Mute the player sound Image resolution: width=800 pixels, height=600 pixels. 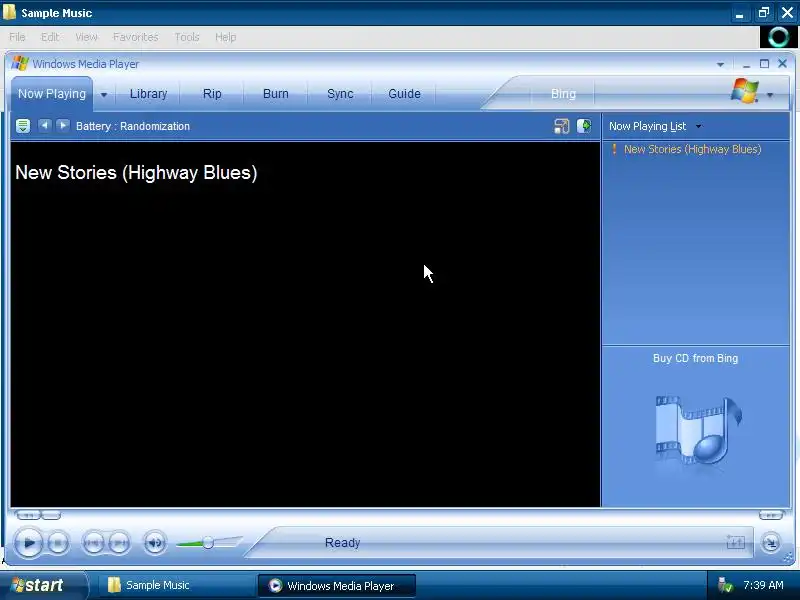pos(155,543)
